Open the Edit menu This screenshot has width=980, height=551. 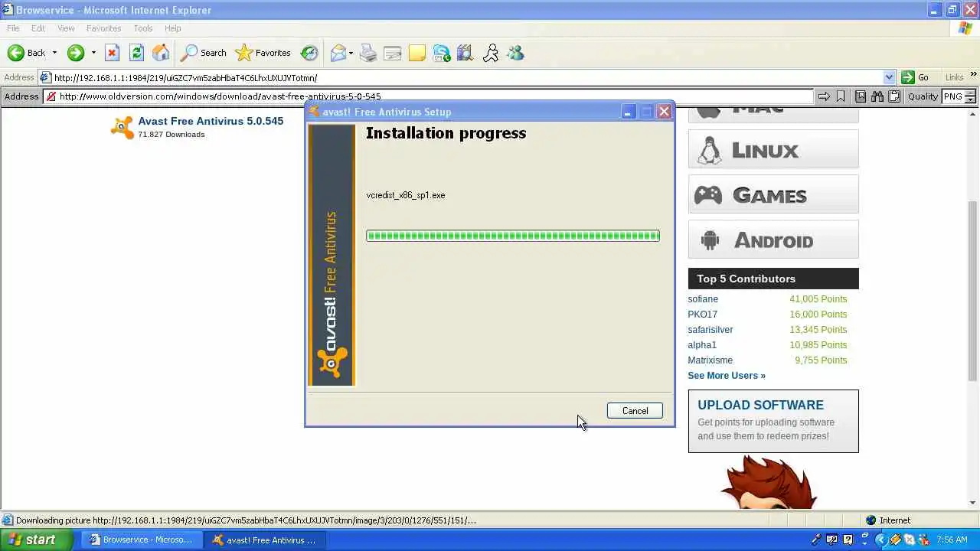click(x=38, y=28)
